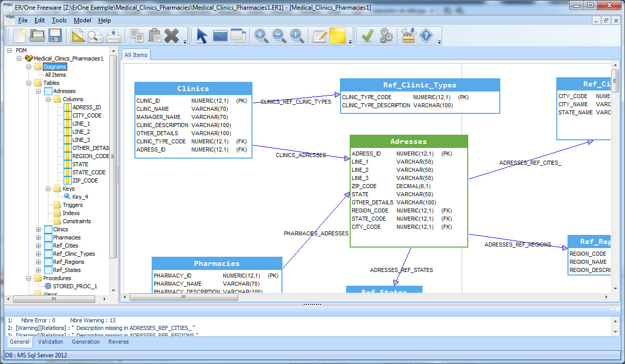Select All Items under Diagrams in tree
This screenshot has width=625, height=364.
[55, 75]
